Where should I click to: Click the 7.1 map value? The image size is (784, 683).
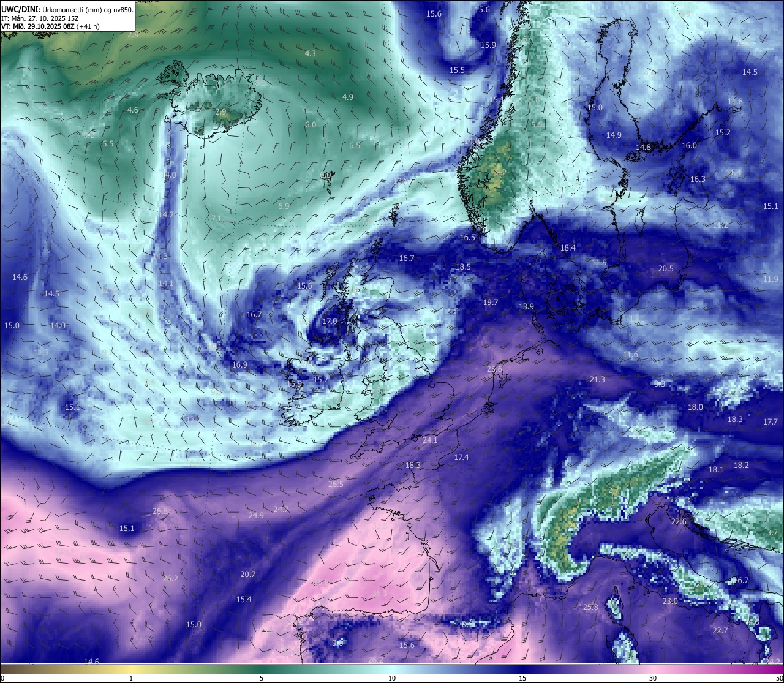click(216, 218)
